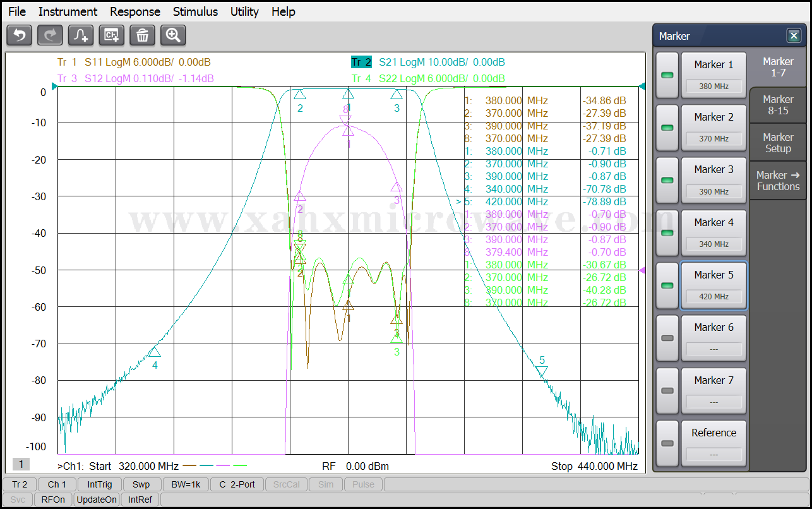Screen dimensions: 812x509
Task: Switch to Marker 1-7 tab
Action: 778,67
